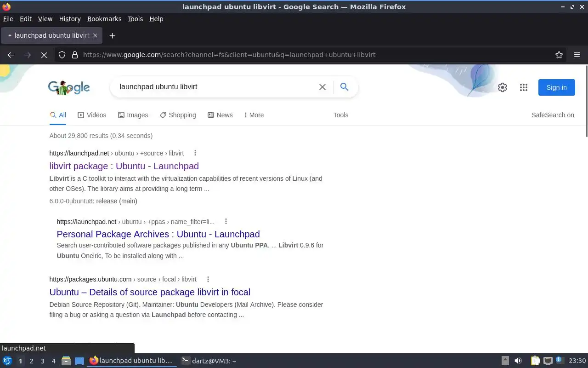The width and height of the screenshot is (588, 368).
Task: Click the magnifying glass search button
Action: [x=344, y=86]
